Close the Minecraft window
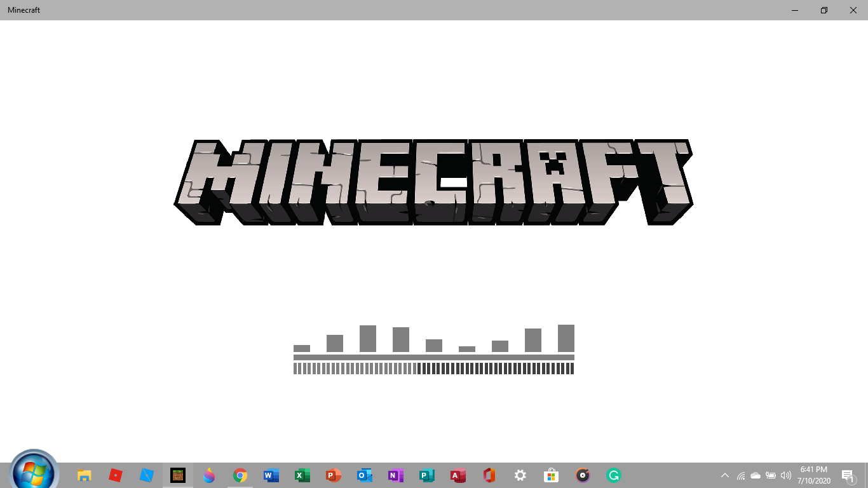Screen dimensions: 868x488 point(853,10)
